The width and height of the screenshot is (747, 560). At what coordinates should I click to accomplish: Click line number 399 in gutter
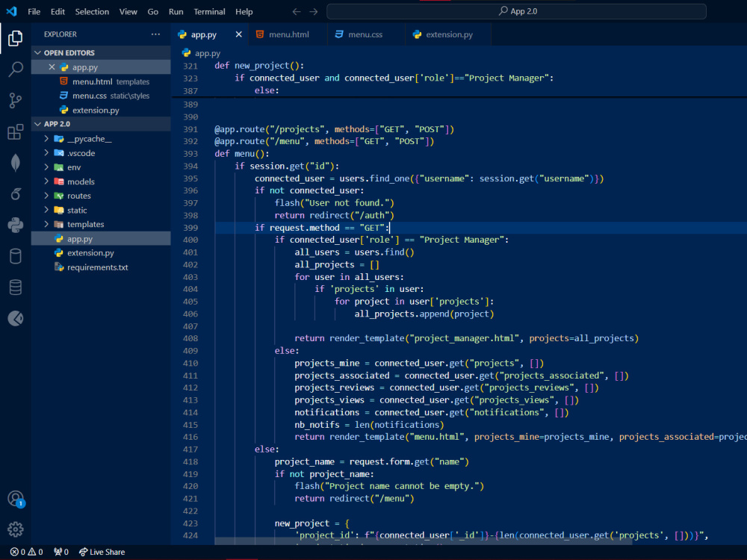coord(190,228)
